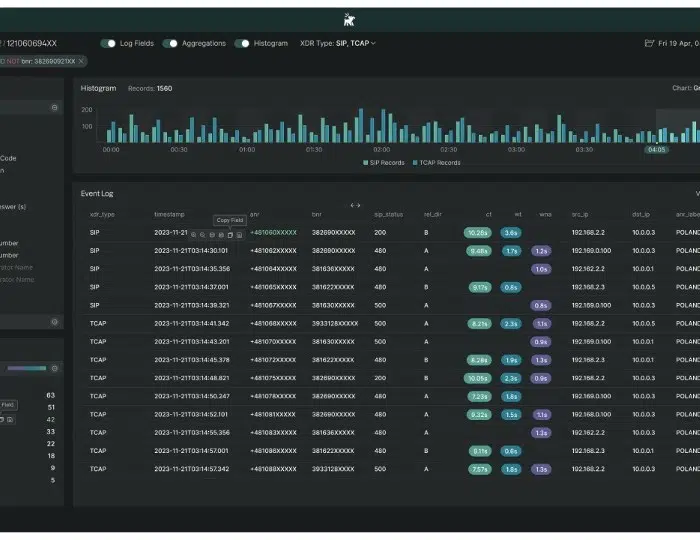
Task: Click dst_ip 10.0.0.5 in 03:14:37 row
Action: [643, 287]
